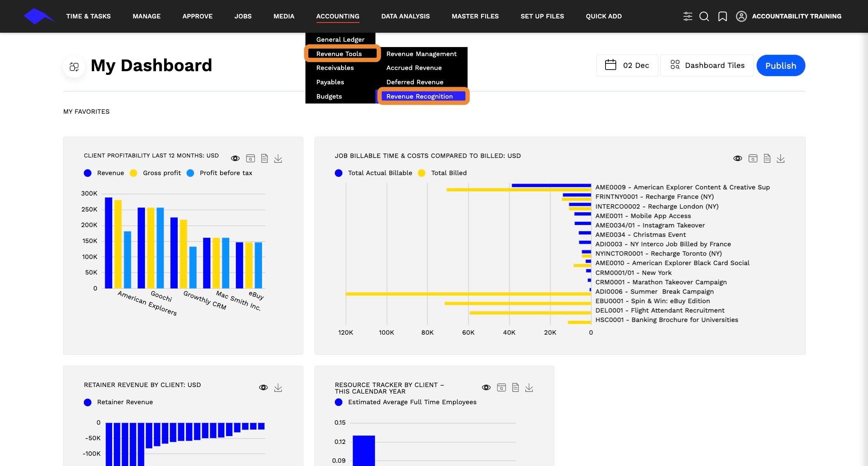Open drill-down icon on Resource Tracker tile
This screenshot has width=868, height=466.
[502, 387]
